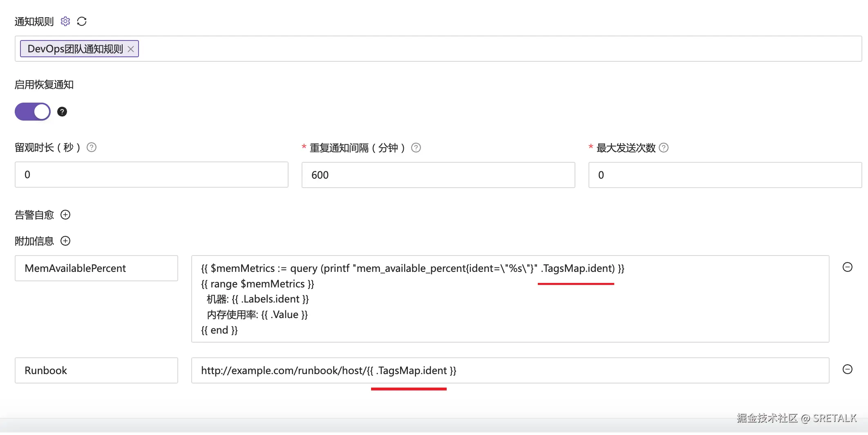Remove the DevOps团队通知规则 tag

pos(131,49)
